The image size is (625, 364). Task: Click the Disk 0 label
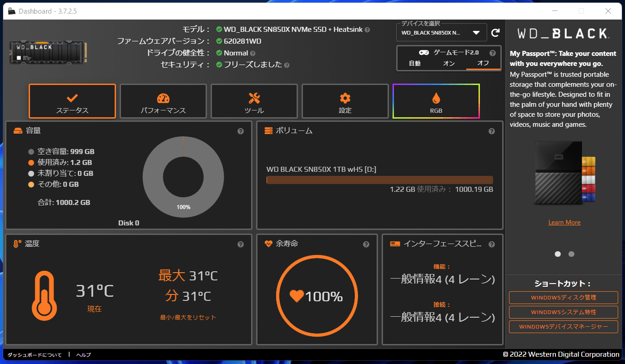click(x=129, y=223)
